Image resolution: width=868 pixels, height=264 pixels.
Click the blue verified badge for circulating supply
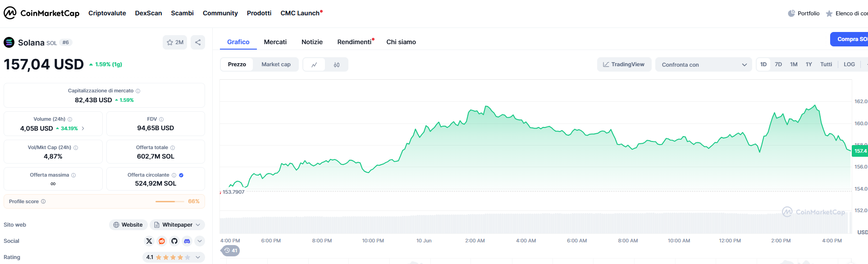point(181,175)
